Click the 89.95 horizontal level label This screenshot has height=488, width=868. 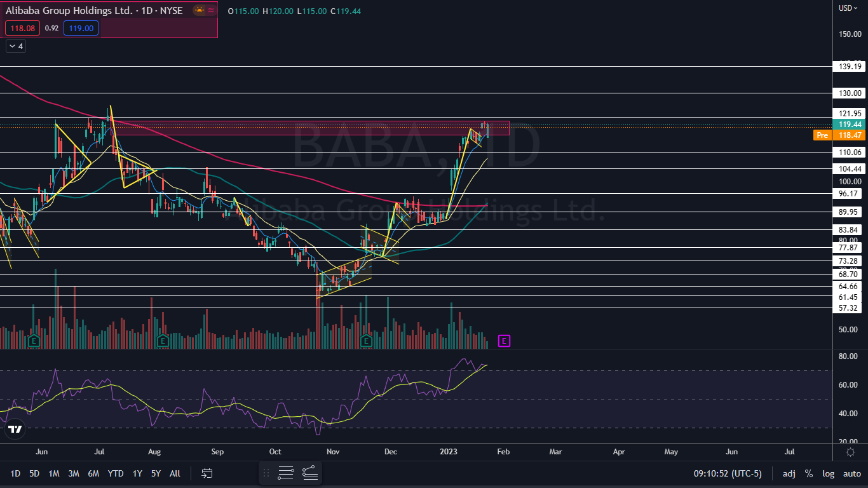click(849, 212)
